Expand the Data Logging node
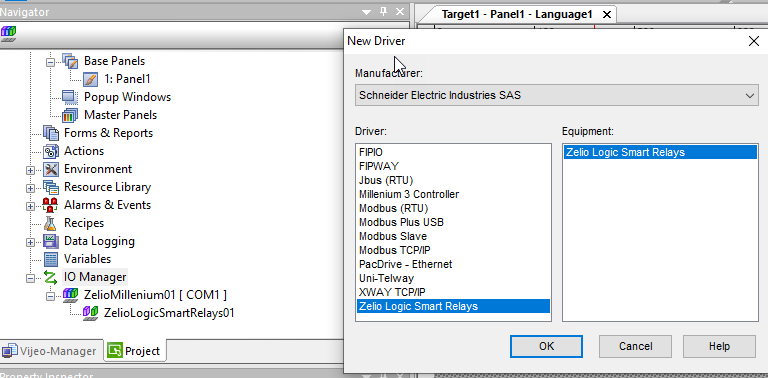This screenshot has height=378, width=768. (x=30, y=242)
